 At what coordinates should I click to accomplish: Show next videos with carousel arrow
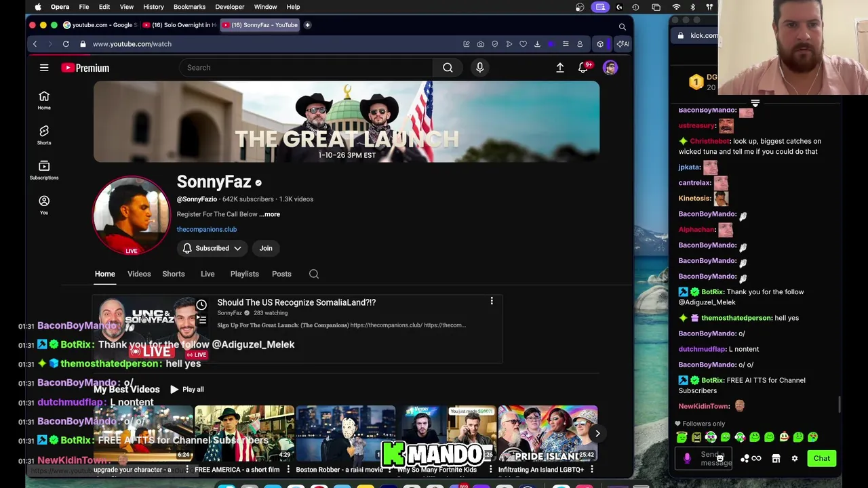[597, 433]
